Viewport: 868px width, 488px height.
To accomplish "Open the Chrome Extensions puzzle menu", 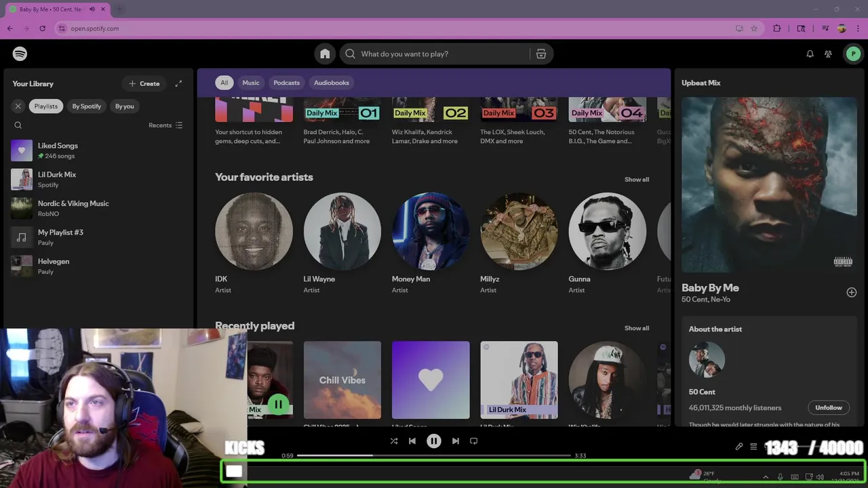I will point(777,28).
